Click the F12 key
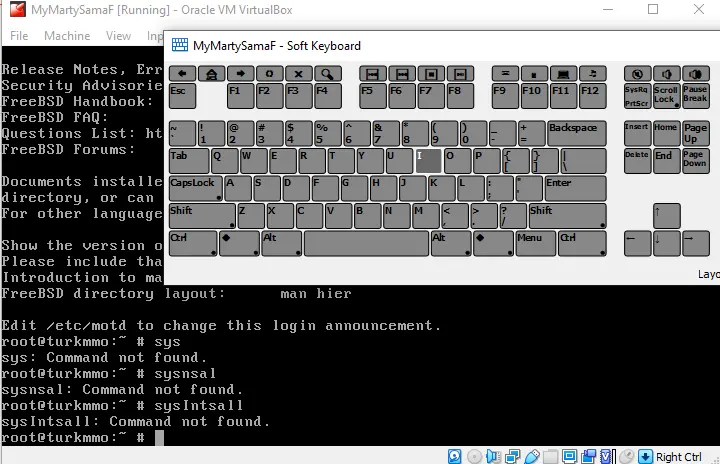The width and height of the screenshot is (720, 464). point(593,96)
